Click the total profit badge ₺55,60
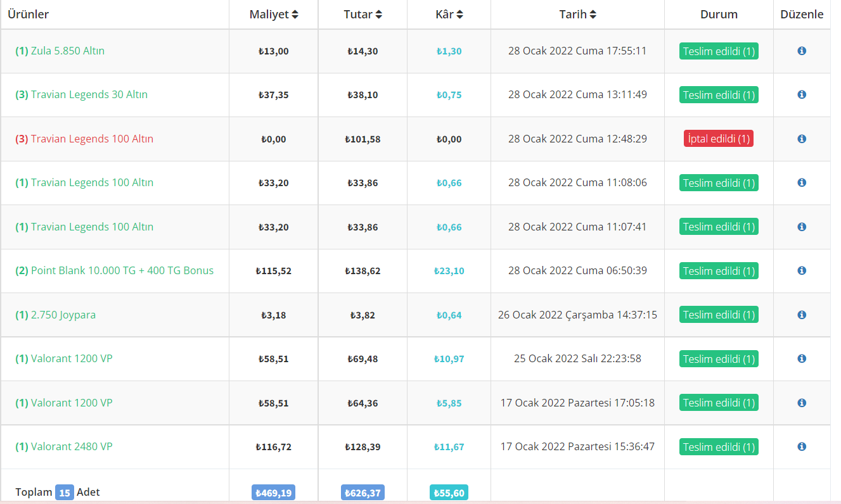Screen dimensions: 841x504 449,493
